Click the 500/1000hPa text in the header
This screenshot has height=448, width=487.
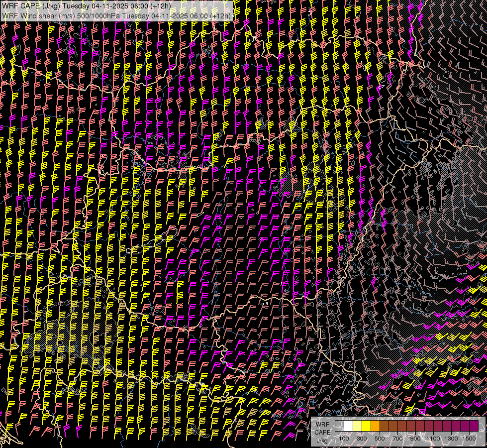97,15
